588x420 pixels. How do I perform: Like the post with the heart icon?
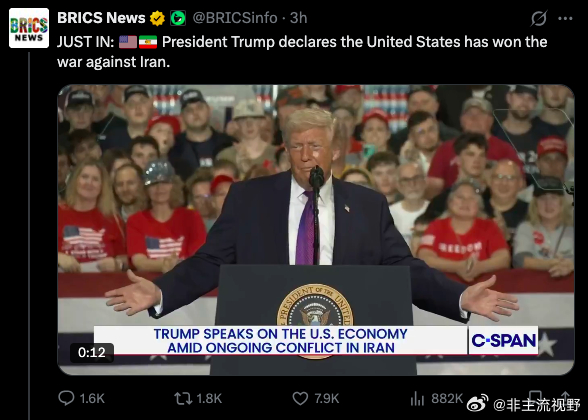pos(300,398)
